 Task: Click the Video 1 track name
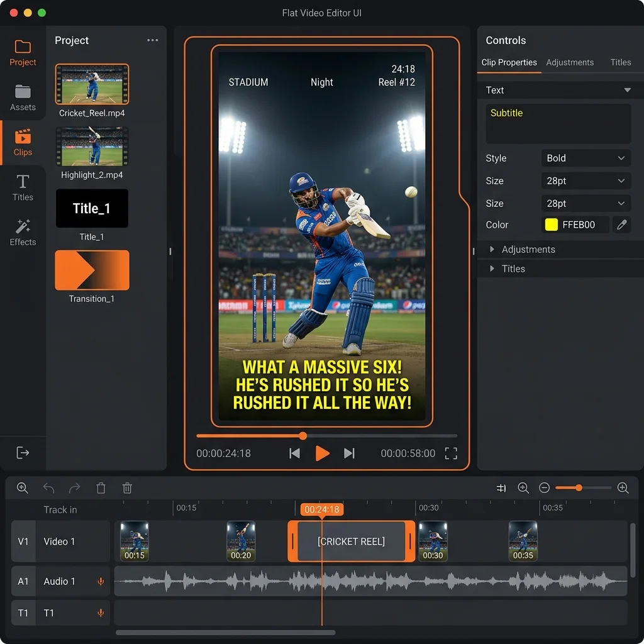[x=59, y=541]
